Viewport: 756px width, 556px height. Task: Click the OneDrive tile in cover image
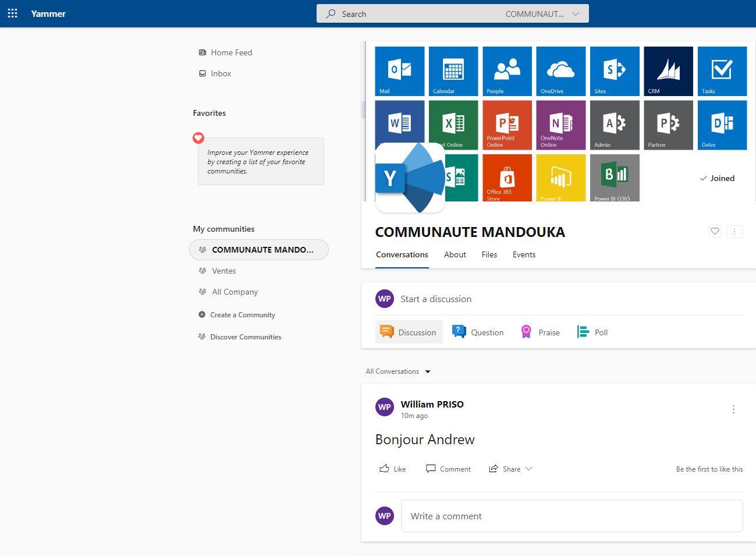561,71
